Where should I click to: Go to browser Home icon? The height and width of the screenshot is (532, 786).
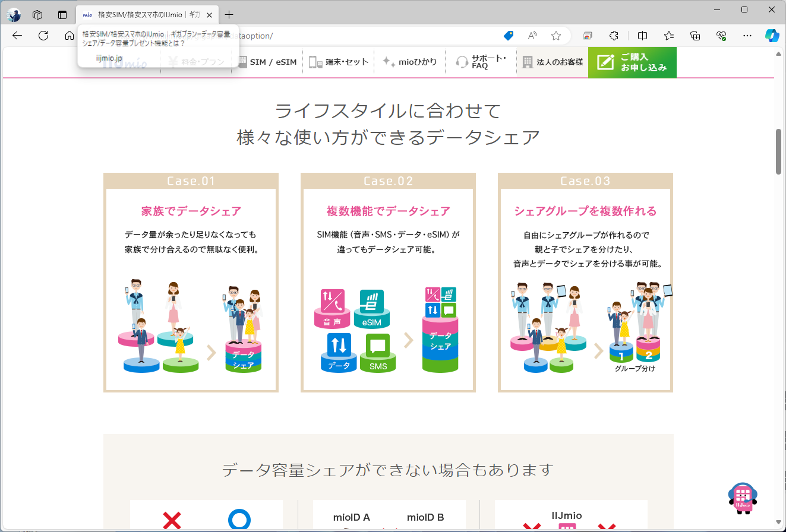click(x=70, y=36)
